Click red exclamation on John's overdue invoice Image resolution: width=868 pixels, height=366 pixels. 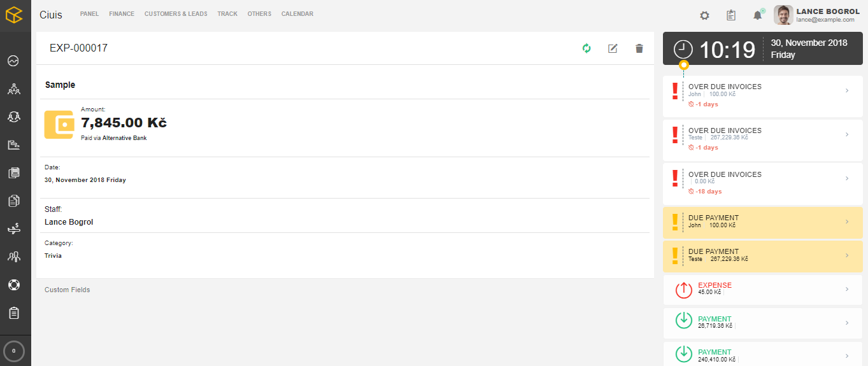point(675,91)
